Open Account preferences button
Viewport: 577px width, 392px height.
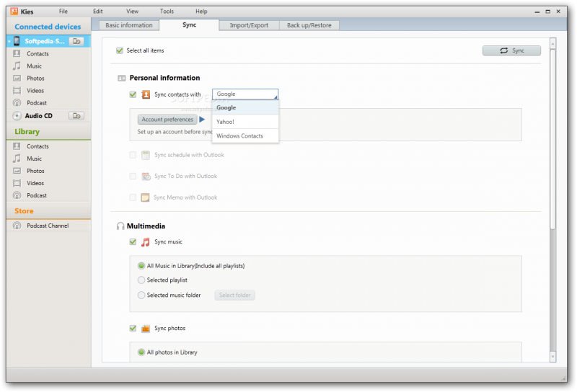tap(167, 120)
